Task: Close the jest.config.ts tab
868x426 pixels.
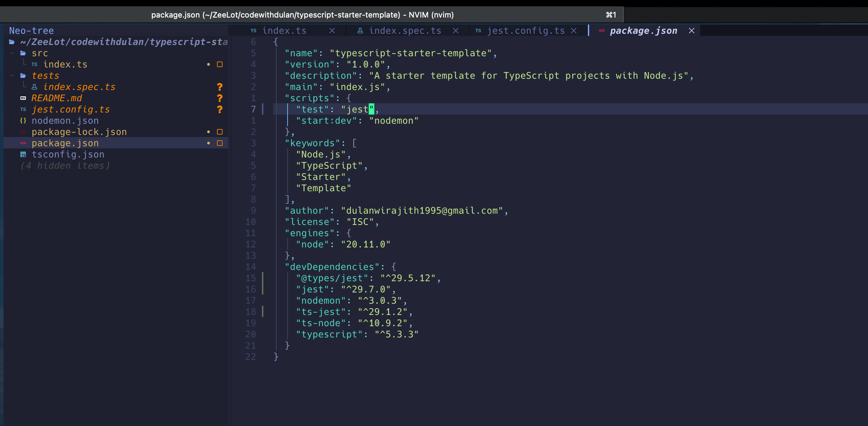Action: 574,31
